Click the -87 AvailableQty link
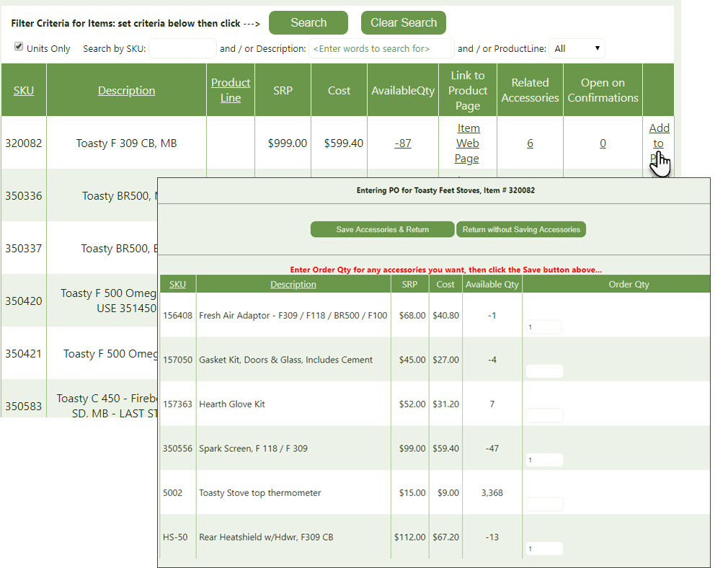 (x=402, y=143)
